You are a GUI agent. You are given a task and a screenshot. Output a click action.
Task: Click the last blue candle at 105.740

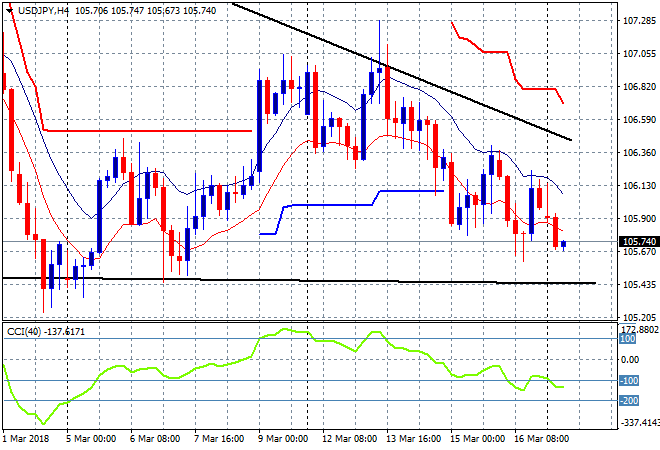coord(563,244)
